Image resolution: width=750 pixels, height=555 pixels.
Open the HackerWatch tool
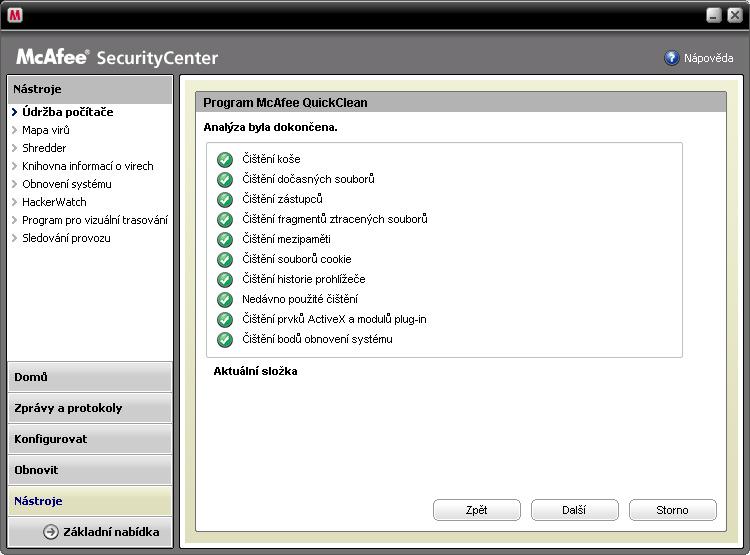pos(55,202)
